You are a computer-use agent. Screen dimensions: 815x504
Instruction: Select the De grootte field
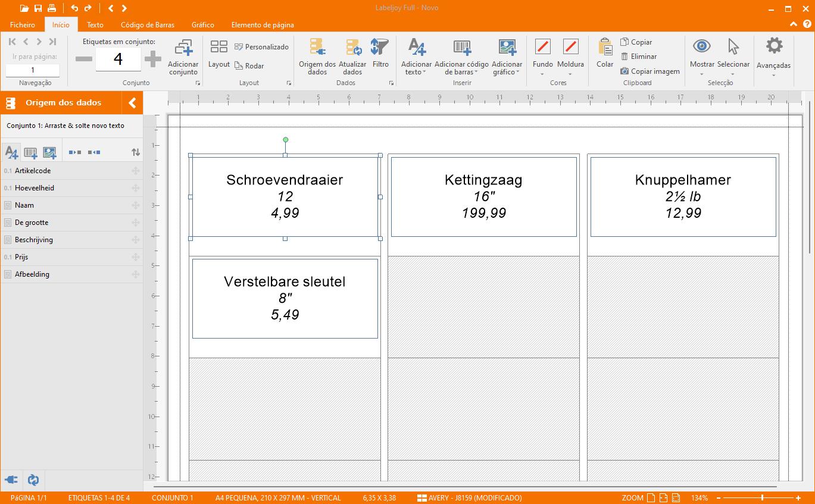tap(71, 223)
